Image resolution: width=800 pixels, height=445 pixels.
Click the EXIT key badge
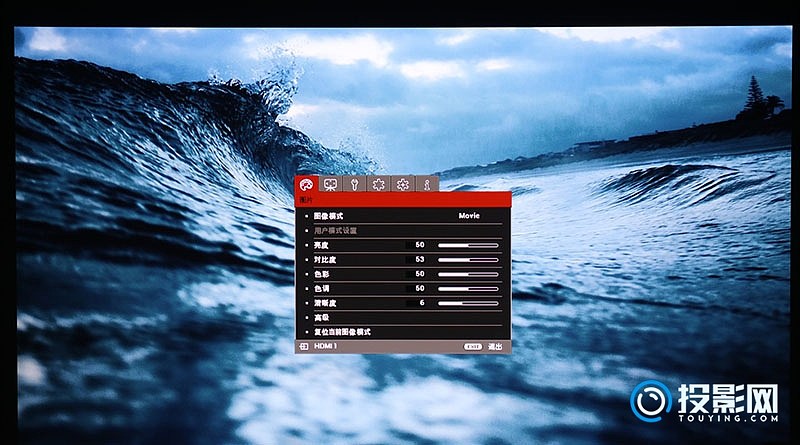click(472, 347)
